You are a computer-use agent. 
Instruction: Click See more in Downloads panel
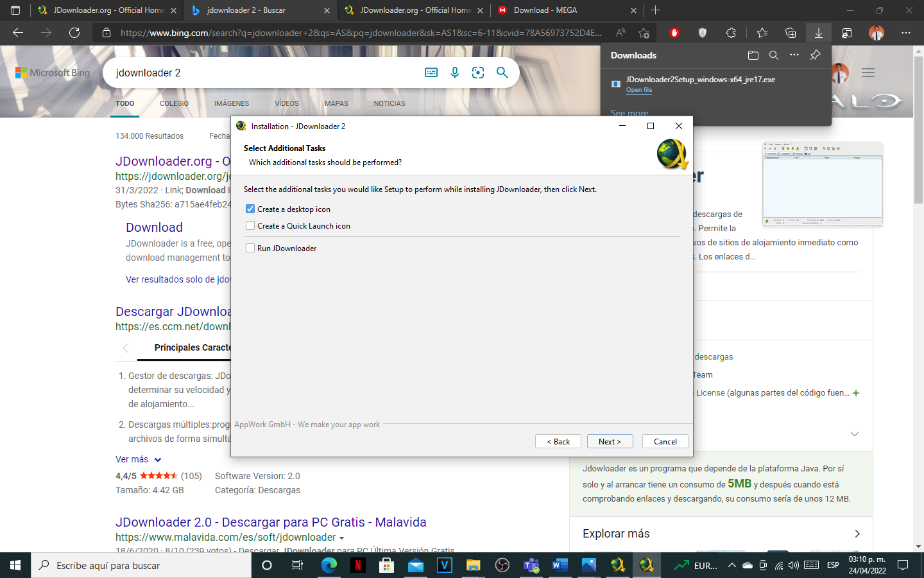click(629, 113)
